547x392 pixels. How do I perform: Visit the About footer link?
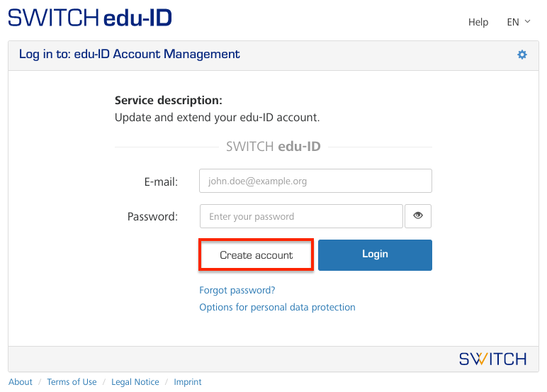tap(21, 382)
